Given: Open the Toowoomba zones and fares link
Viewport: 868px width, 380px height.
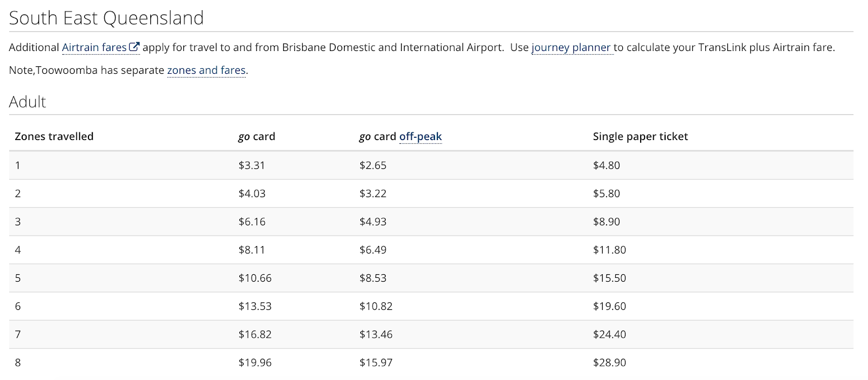Looking at the screenshot, I should 206,71.
